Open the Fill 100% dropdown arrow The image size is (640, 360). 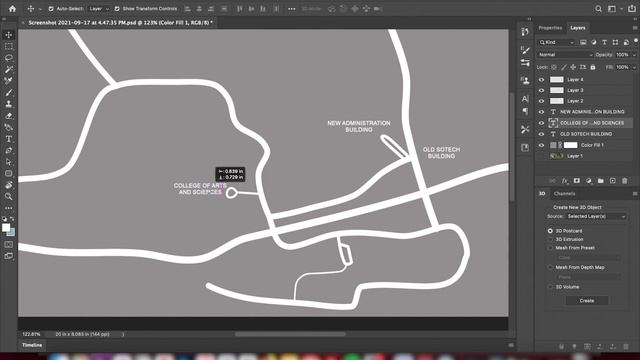(x=634, y=67)
